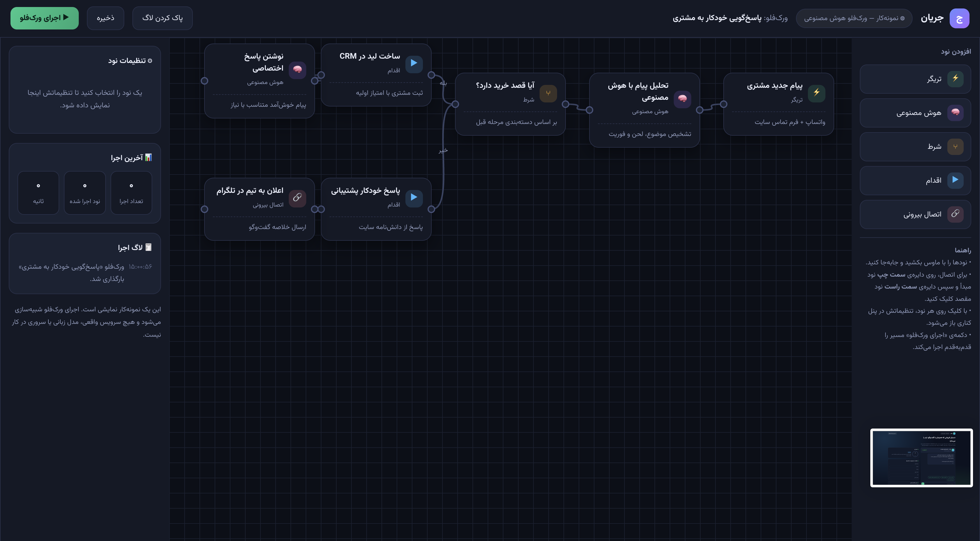Click the خیر edge label
Viewport: 980px width, 541px height.
click(x=443, y=150)
